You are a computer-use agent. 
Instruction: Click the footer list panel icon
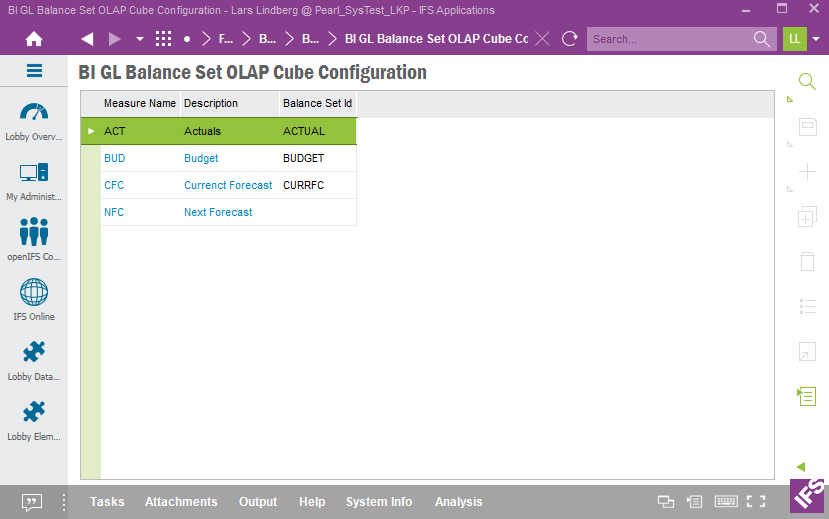coord(694,502)
